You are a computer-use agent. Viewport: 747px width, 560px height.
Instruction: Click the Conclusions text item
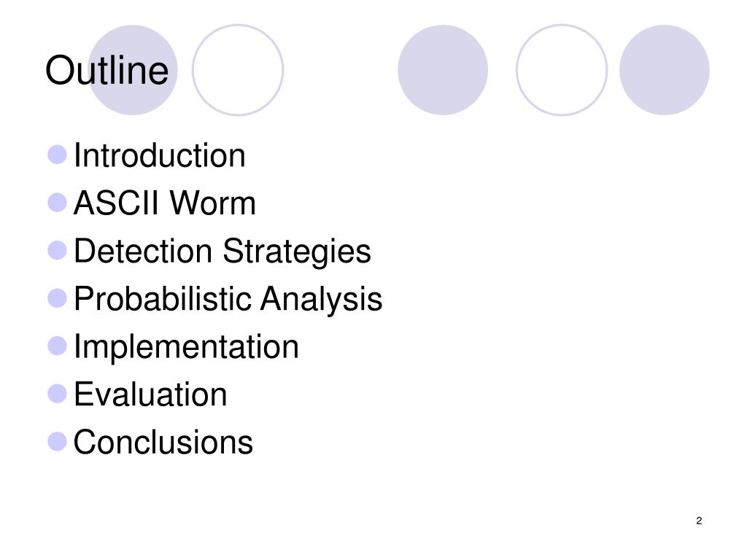click(x=163, y=443)
